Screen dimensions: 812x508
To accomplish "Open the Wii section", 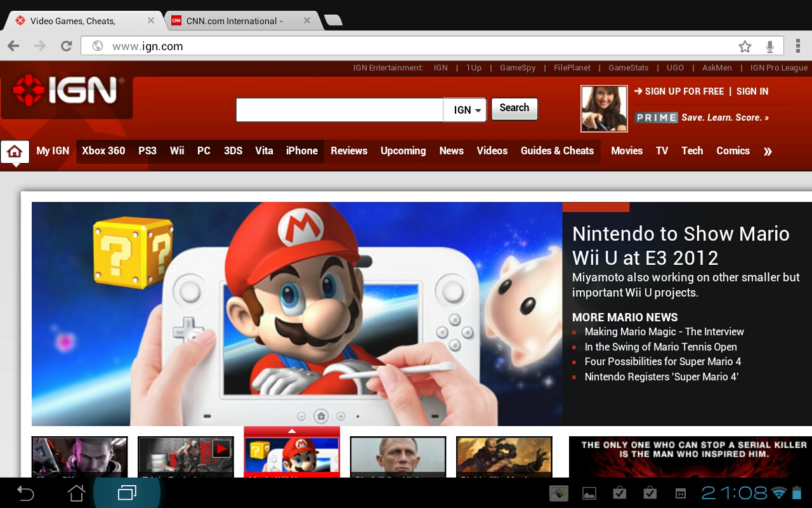I will tap(177, 150).
